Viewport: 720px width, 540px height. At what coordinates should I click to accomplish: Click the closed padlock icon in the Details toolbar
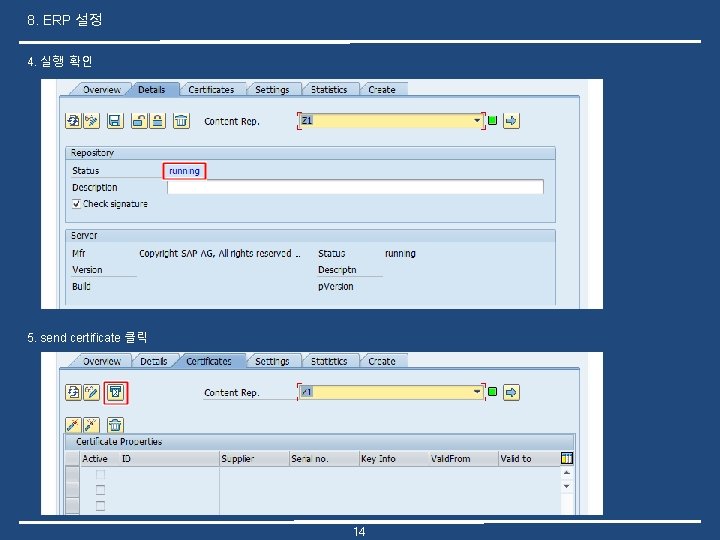[158, 121]
